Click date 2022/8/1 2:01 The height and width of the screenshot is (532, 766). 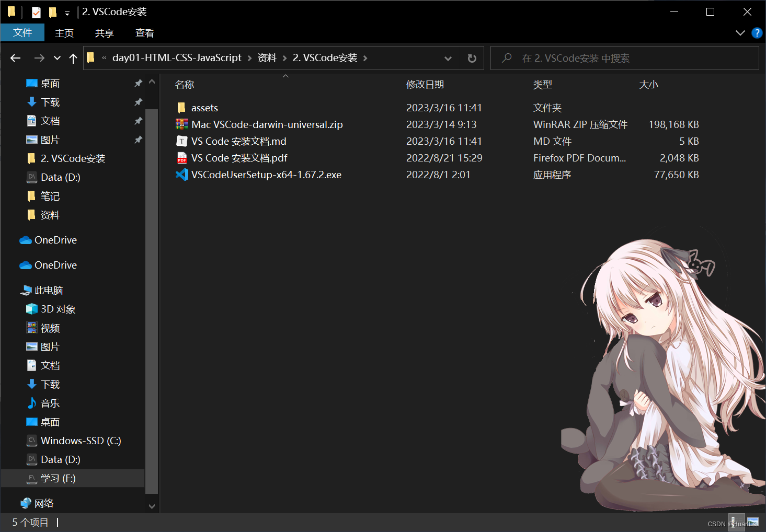pyautogui.click(x=438, y=175)
